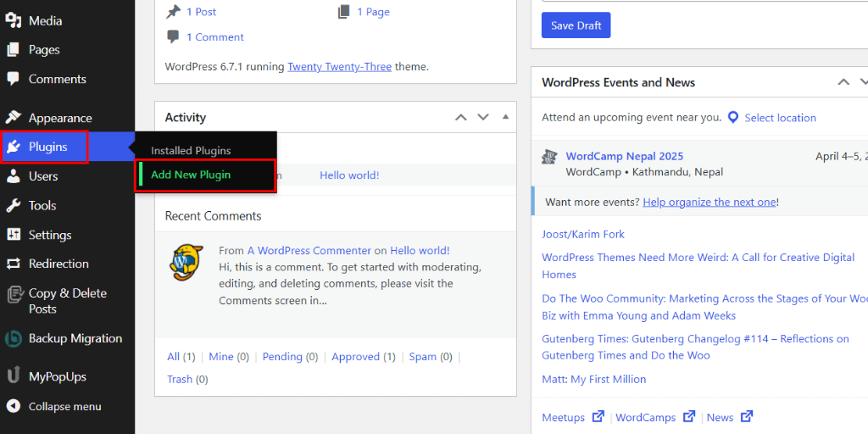Click the Plugins plug icon
Screen dimensions: 868x434
click(14, 147)
